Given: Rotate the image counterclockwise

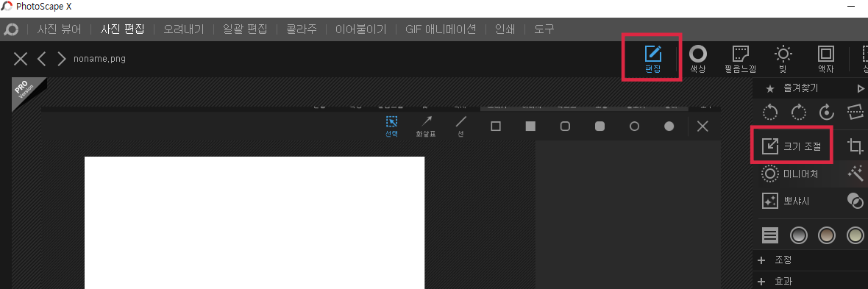Looking at the screenshot, I should point(770,113).
